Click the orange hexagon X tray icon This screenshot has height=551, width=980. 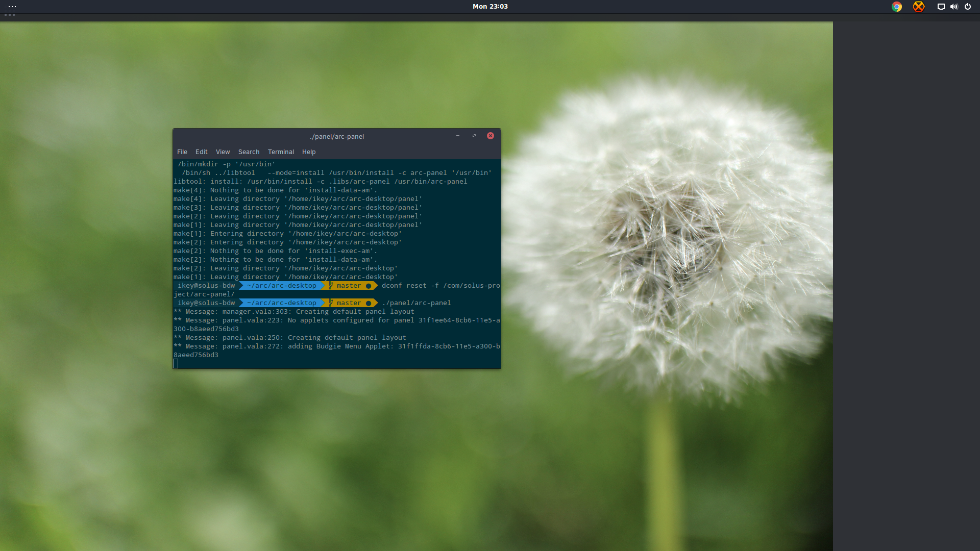click(919, 7)
